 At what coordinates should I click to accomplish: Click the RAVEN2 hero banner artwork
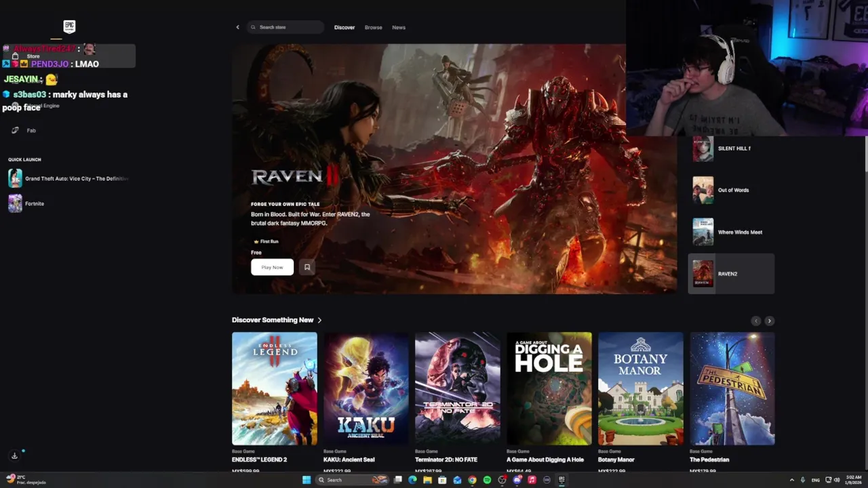click(x=454, y=169)
